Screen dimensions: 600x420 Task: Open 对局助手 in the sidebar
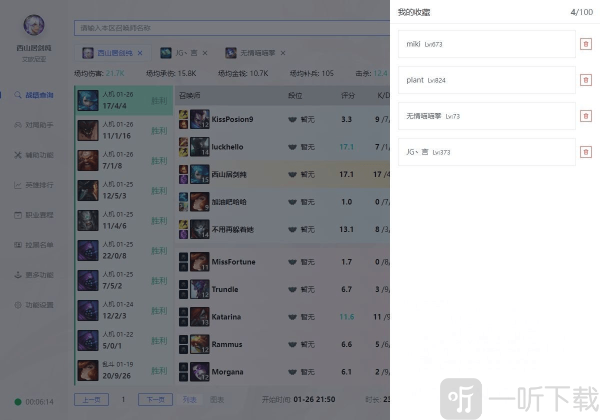tap(34, 125)
